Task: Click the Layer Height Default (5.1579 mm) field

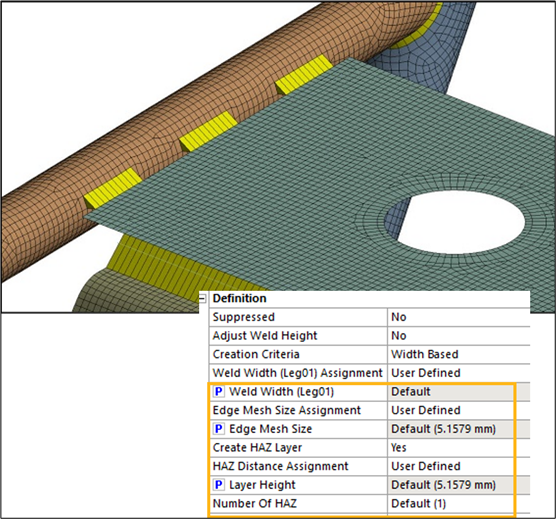Action: pyautogui.click(x=459, y=485)
